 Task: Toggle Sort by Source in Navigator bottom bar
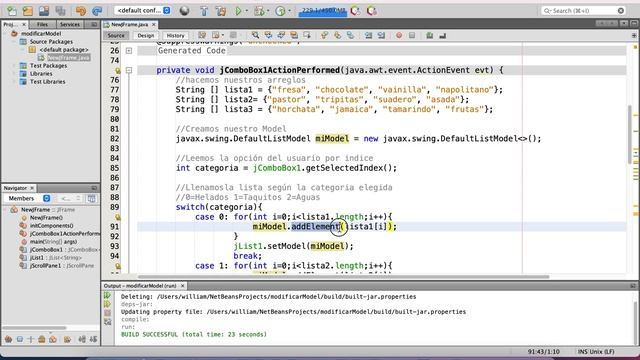[93, 339]
